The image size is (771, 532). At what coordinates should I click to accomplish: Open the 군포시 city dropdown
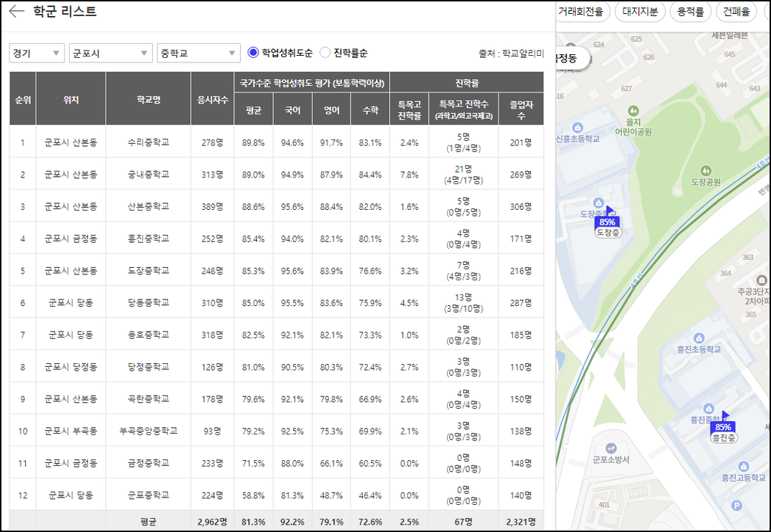(x=111, y=53)
